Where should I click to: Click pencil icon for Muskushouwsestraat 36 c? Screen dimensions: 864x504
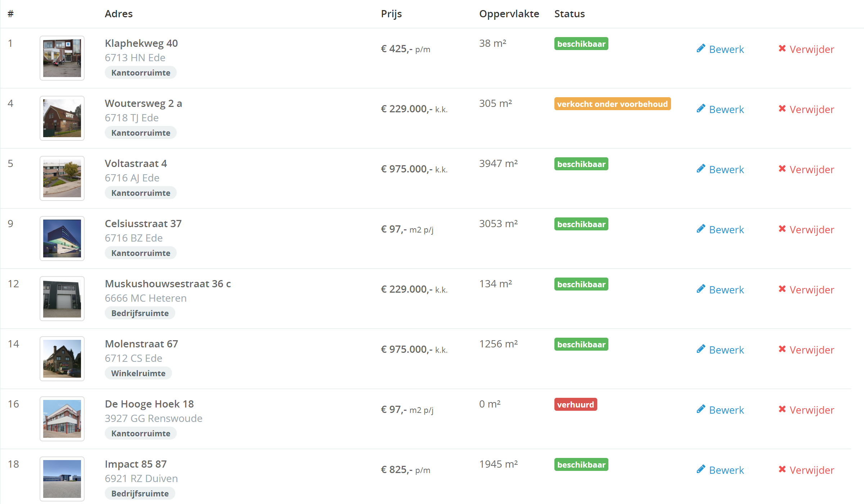point(701,289)
